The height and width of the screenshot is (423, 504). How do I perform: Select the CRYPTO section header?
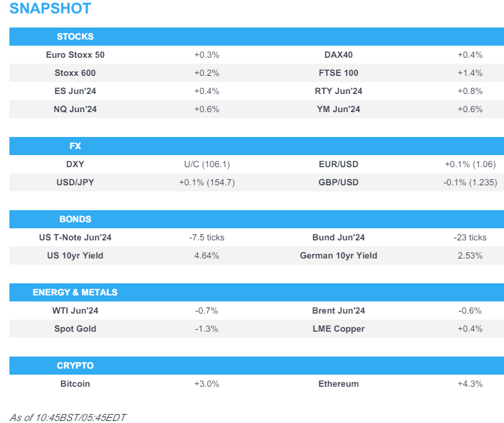tap(75, 365)
